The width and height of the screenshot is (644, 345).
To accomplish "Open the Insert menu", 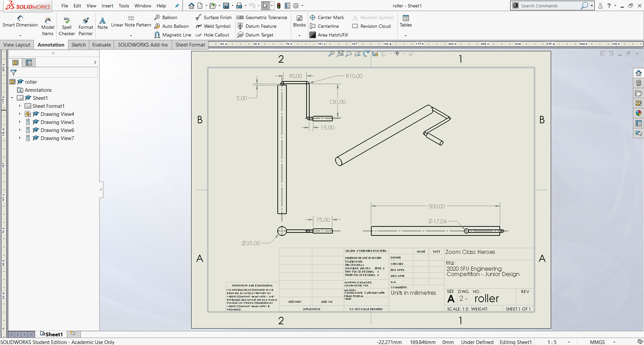I will pyautogui.click(x=107, y=6).
